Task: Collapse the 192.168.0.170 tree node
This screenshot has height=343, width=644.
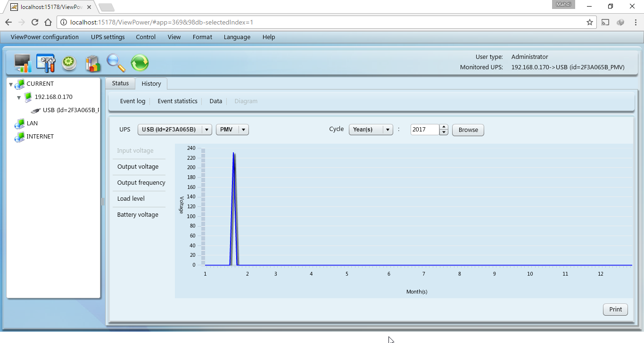Action: 19,98
